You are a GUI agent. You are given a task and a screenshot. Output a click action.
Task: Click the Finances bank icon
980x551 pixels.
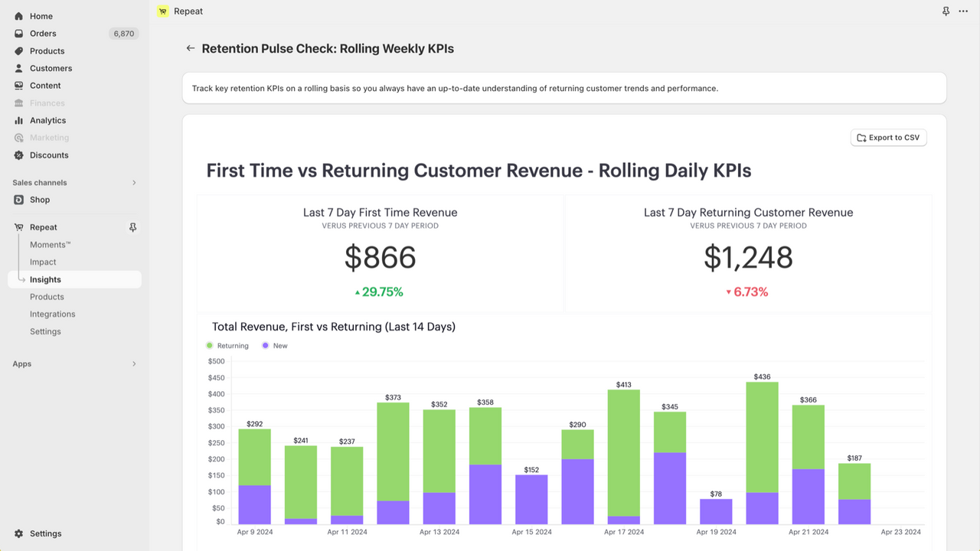19,103
